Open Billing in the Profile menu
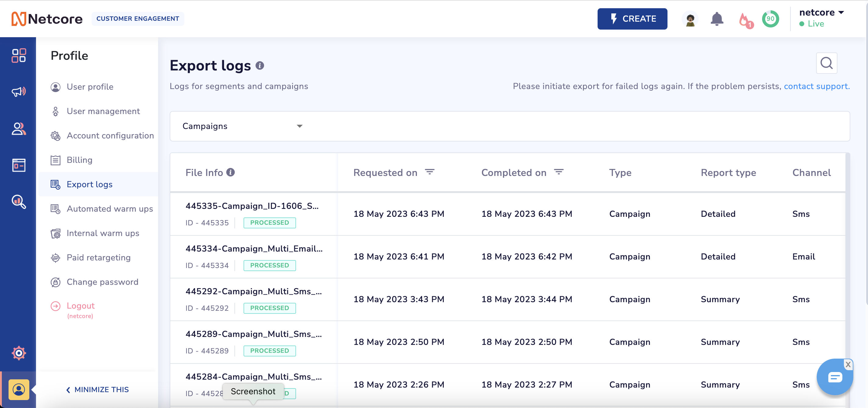 (x=79, y=160)
